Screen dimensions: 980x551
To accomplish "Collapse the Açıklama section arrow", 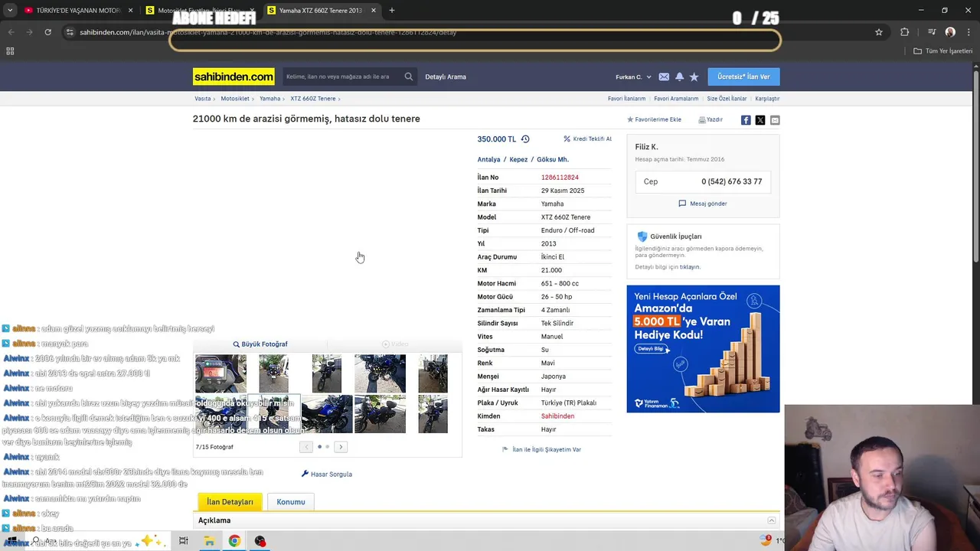I will point(772,520).
